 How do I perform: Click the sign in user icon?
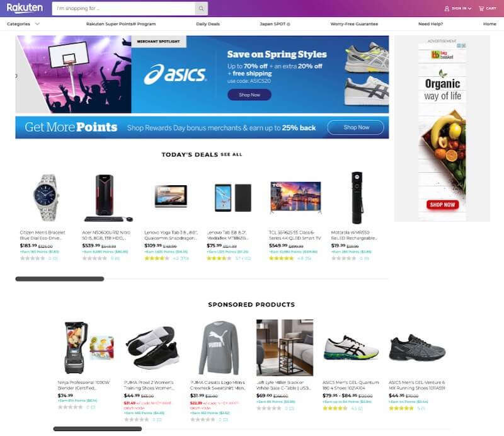pyautogui.click(x=447, y=9)
